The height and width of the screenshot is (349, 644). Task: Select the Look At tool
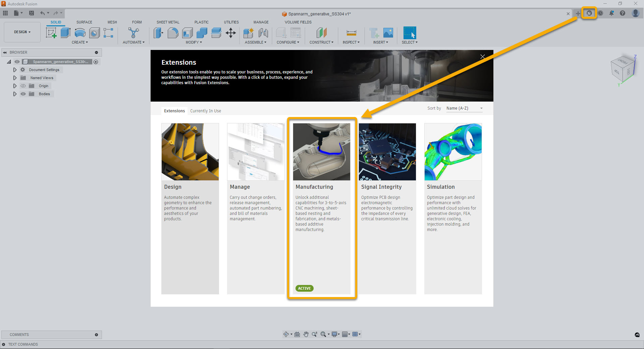[x=297, y=334]
